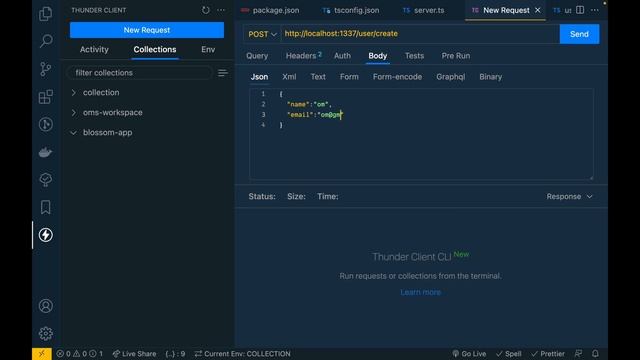Click errors and warnings count in status bar
The image size is (640, 360).
(80, 354)
